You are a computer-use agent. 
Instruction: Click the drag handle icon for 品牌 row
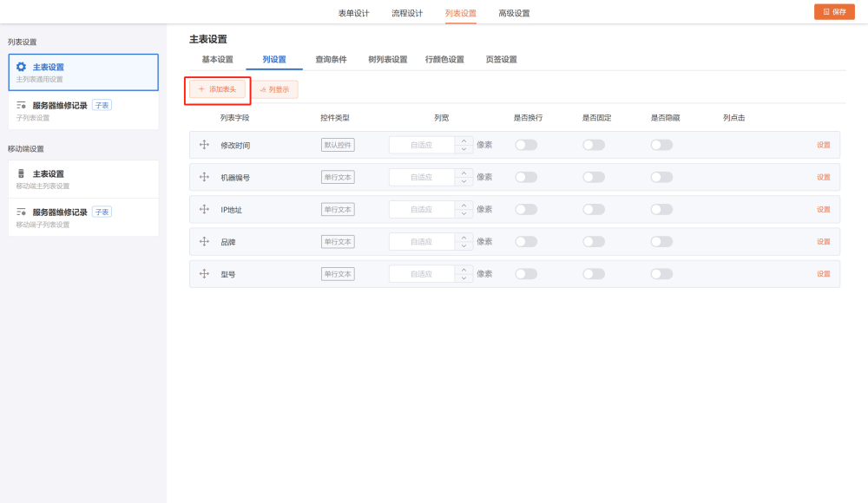point(205,242)
